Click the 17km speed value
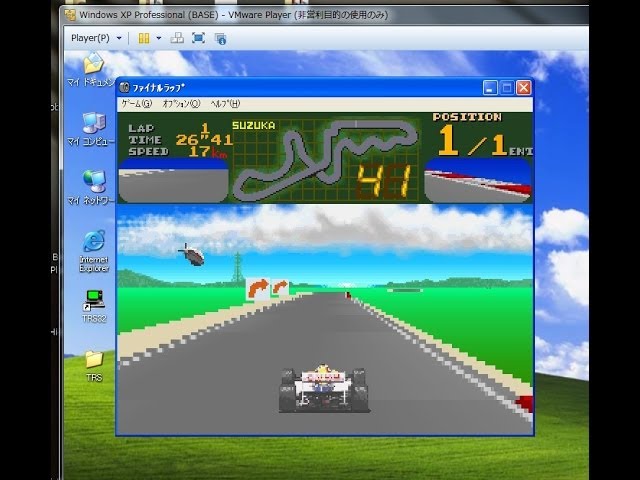This screenshot has height=480, width=640. 207,152
